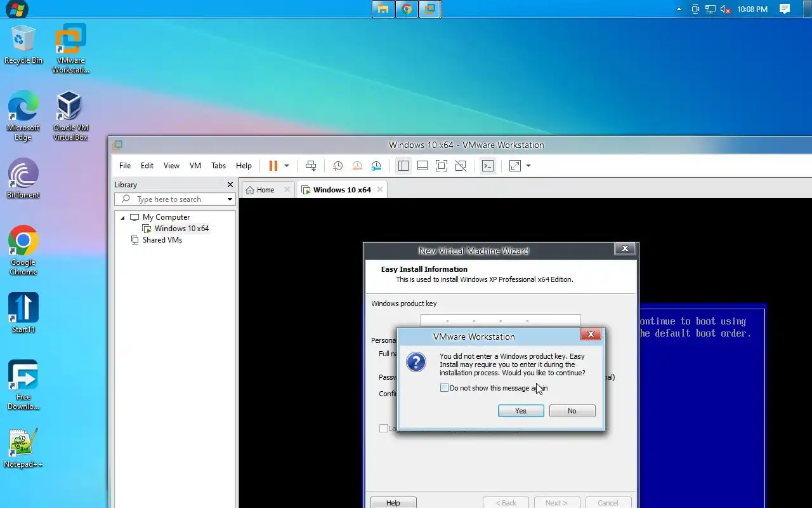
Task: Click the Back button in the wizard
Action: coord(506,502)
